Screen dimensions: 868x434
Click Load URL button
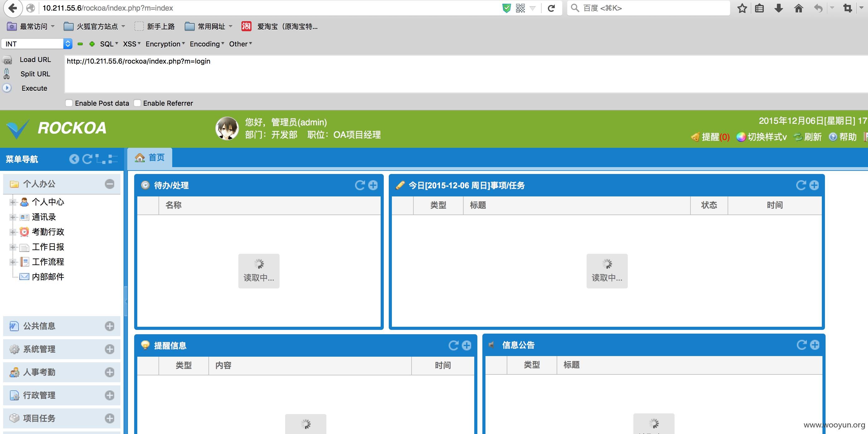tap(35, 60)
